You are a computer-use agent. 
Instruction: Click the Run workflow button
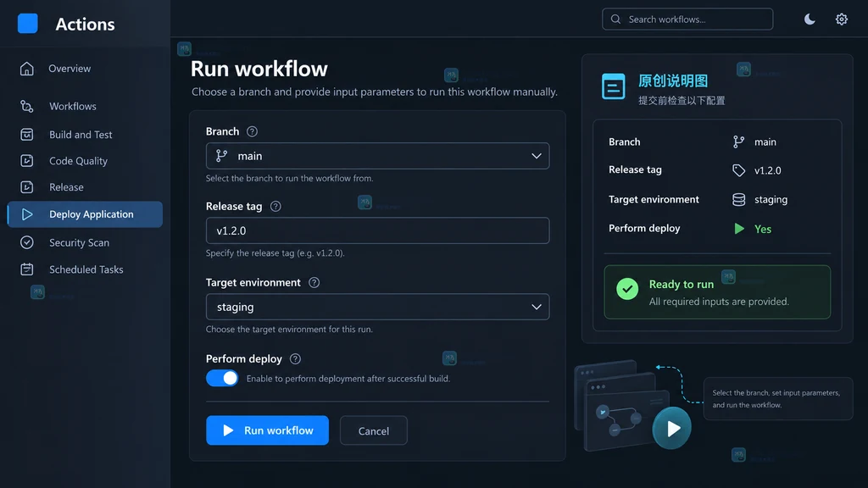click(267, 430)
